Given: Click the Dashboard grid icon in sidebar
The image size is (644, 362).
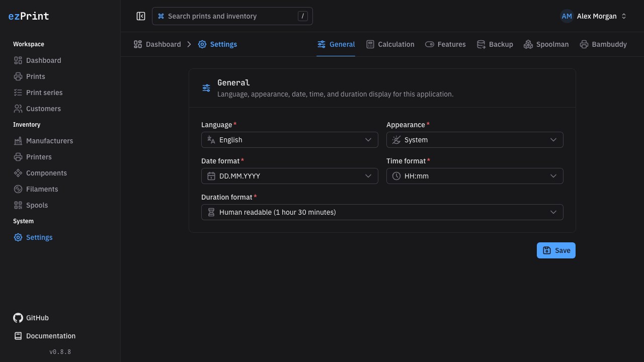Looking at the screenshot, I should coord(18,60).
